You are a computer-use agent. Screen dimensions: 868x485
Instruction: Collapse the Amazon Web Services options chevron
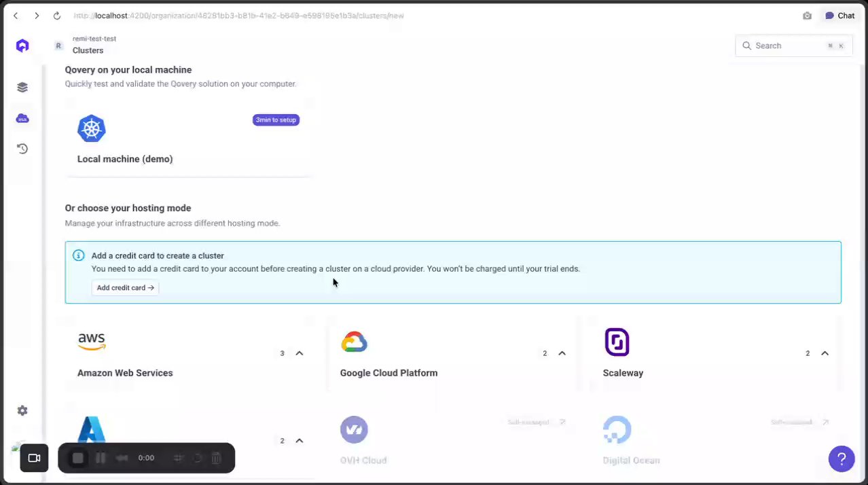(x=300, y=353)
